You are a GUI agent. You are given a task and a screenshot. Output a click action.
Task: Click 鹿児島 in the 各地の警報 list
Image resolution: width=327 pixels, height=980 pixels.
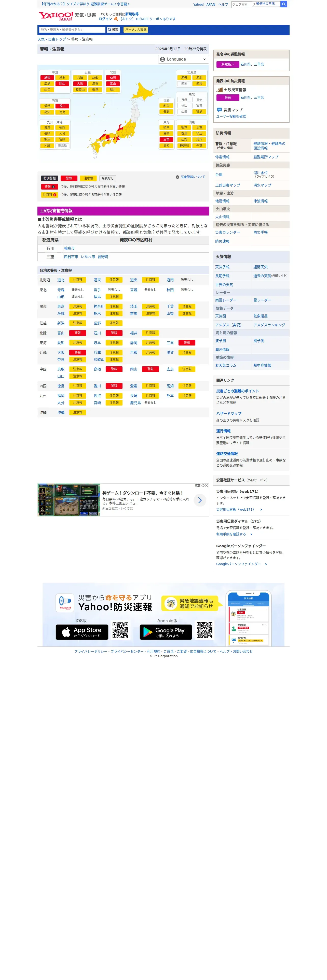tap(135, 403)
